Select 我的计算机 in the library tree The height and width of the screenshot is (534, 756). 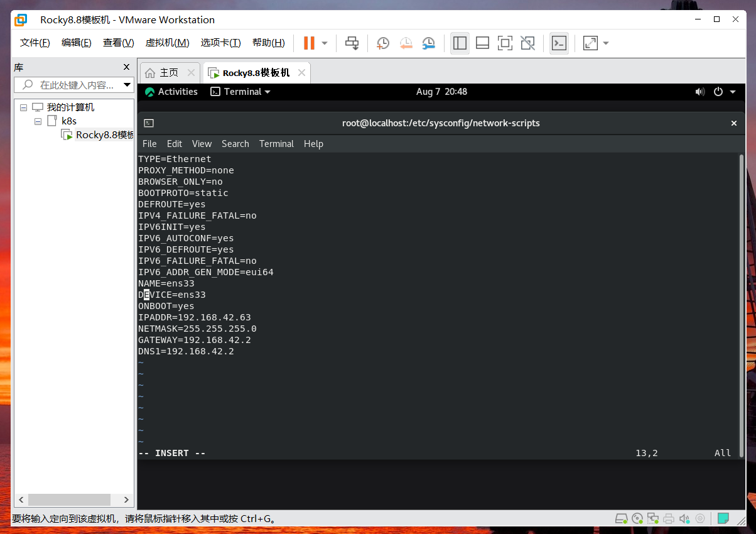[63, 107]
